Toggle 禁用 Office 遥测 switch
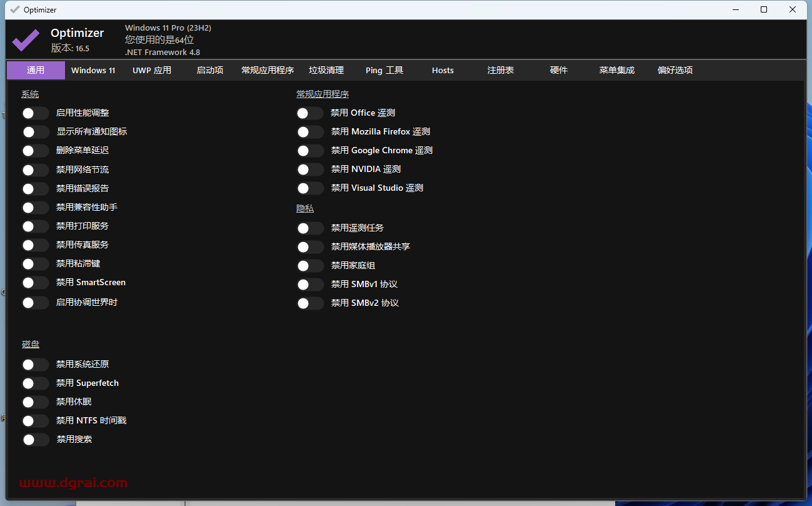Image resolution: width=812 pixels, height=506 pixels. coord(310,113)
